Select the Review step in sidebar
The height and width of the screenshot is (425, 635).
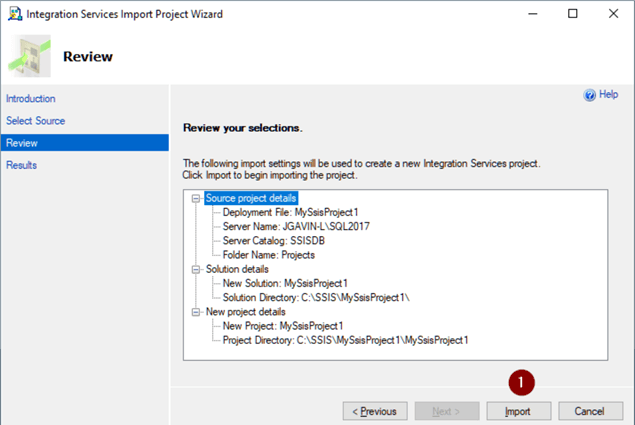tap(85, 143)
